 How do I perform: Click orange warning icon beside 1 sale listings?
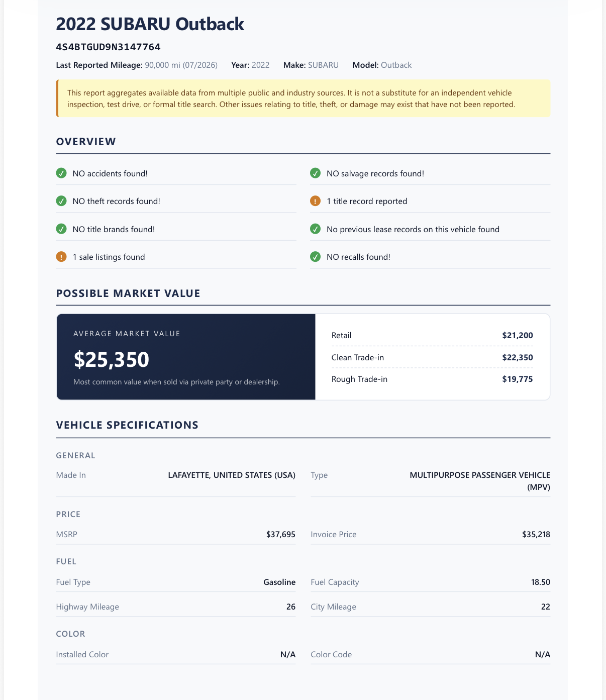61,257
